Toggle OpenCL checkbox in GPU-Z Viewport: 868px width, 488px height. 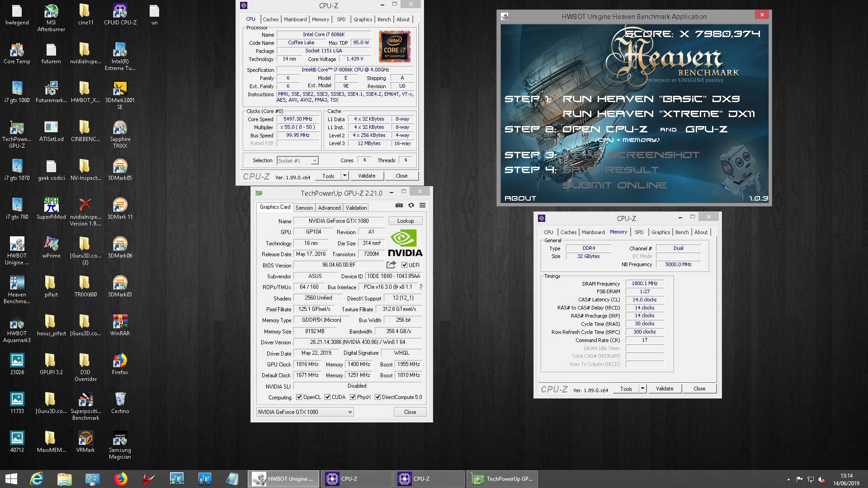(x=299, y=397)
